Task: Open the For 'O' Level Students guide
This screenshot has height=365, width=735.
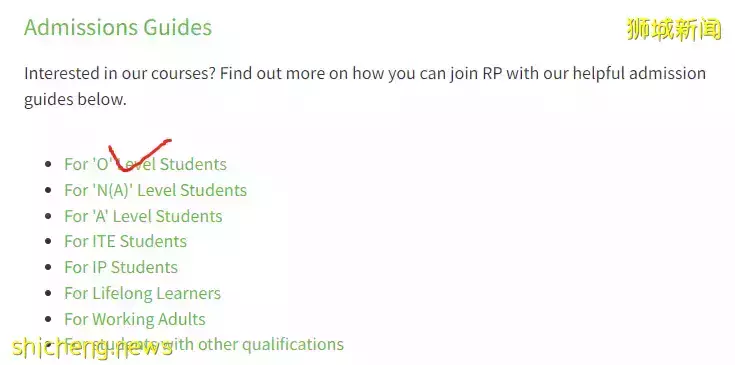Action: (x=145, y=164)
